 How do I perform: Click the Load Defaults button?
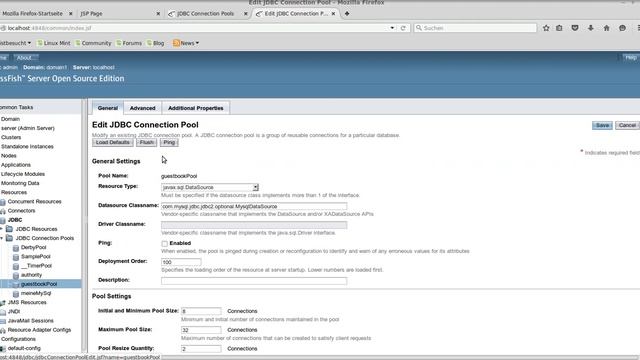(113, 142)
